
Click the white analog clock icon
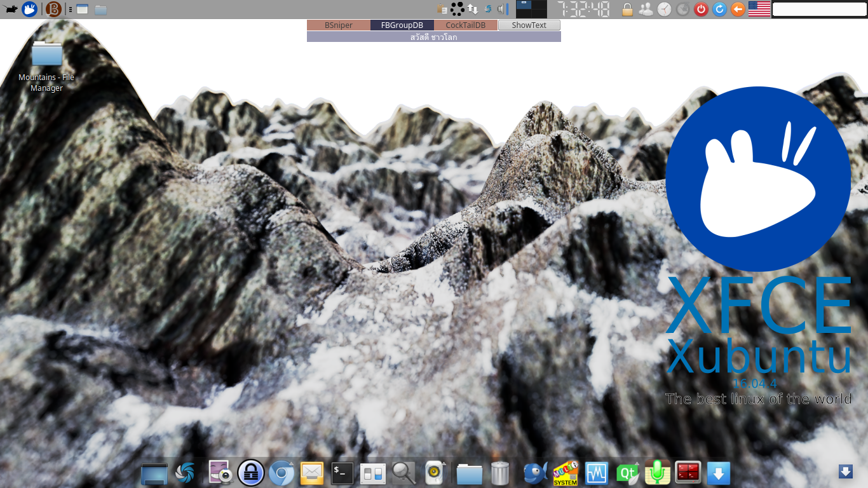664,9
